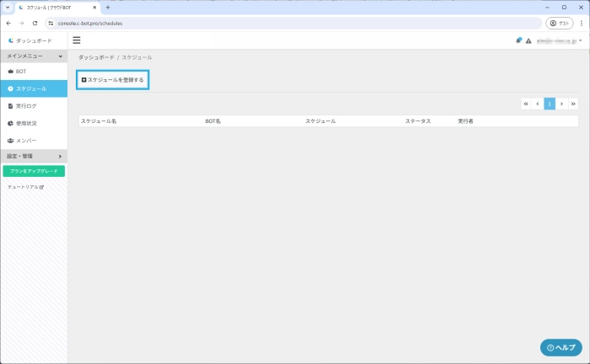Image resolution: width=590 pixels, height=364 pixels.
Task: Open the notification bell icon
Action: pos(519,40)
